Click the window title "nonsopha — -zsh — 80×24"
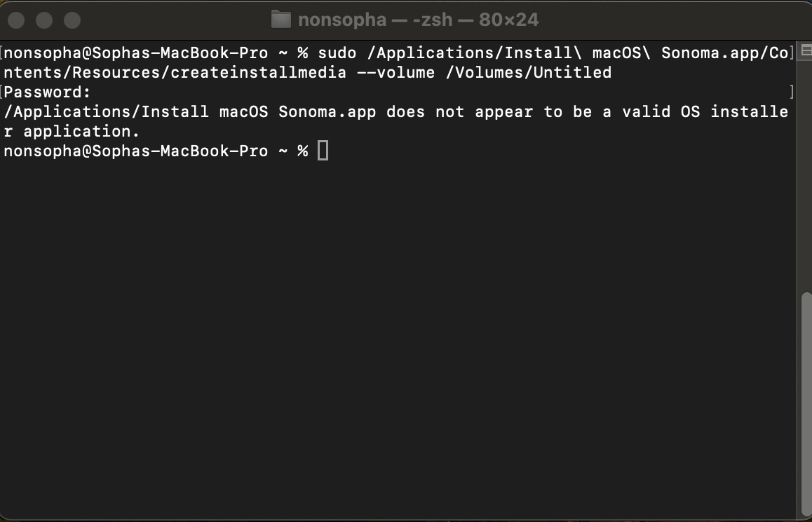Image resolution: width=812 pixels, height=522 pixels. pos(419,20)
